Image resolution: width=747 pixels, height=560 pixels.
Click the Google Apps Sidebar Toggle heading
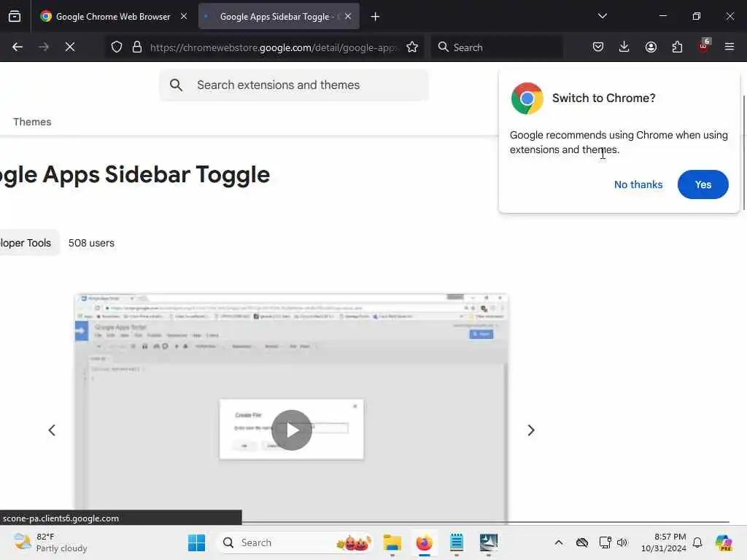coord(135,174)
